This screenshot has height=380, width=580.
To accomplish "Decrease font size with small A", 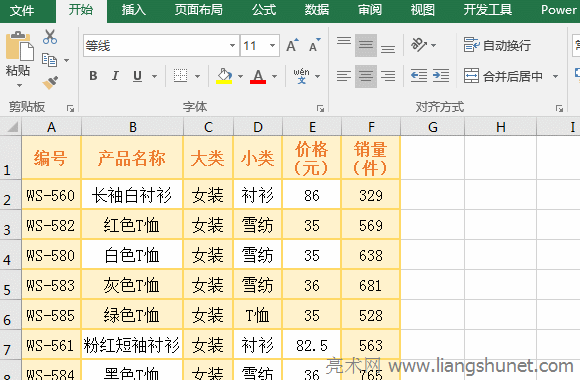I will (x=314, y=46).
